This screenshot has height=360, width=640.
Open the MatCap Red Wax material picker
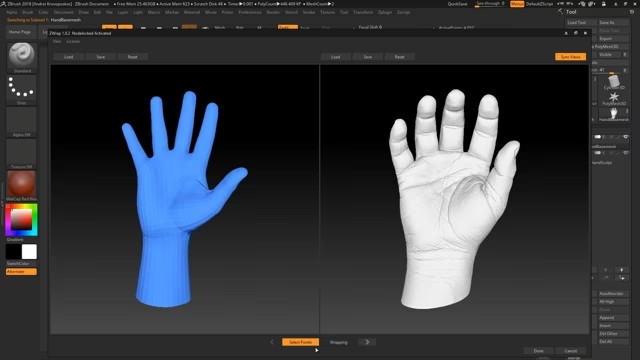[22, 183]
